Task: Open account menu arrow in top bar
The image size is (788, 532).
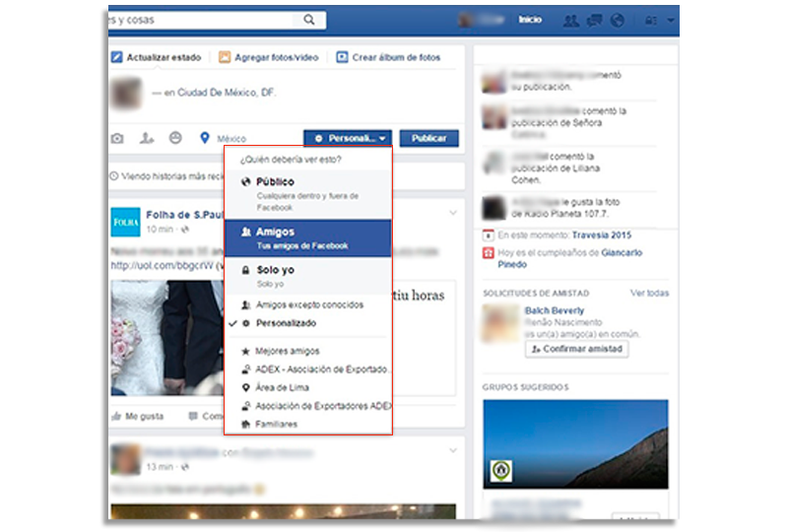Action: tap(671, 20)
